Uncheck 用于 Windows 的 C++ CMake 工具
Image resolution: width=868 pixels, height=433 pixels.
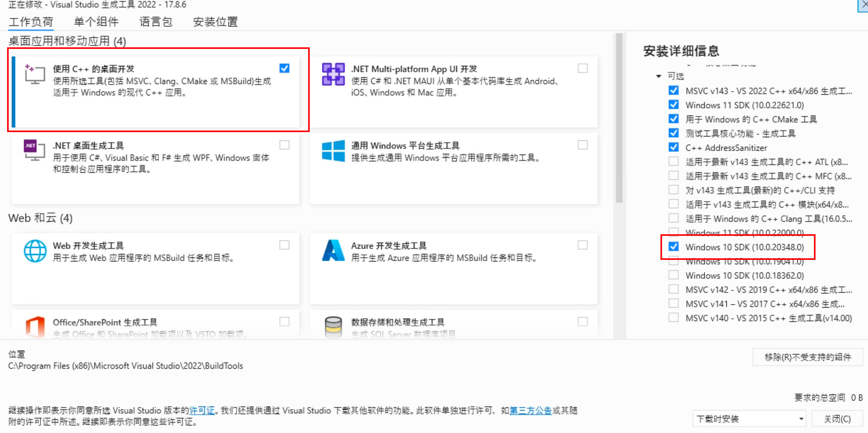[673, 119]
